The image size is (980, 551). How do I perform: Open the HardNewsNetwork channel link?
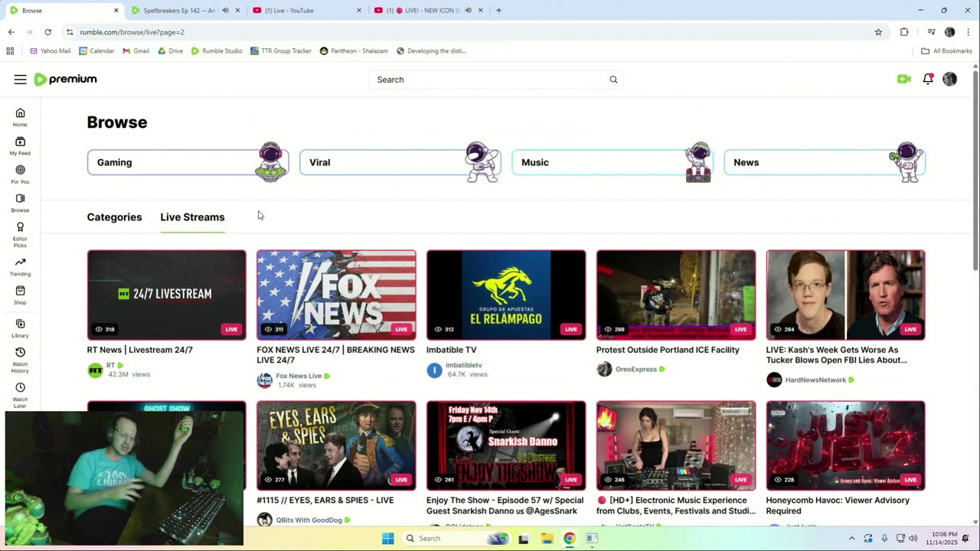(x=815, y=380)
